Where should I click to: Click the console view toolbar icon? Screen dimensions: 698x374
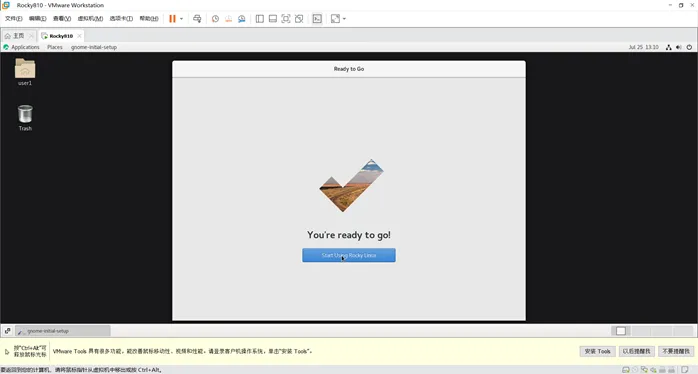point(317,19)
